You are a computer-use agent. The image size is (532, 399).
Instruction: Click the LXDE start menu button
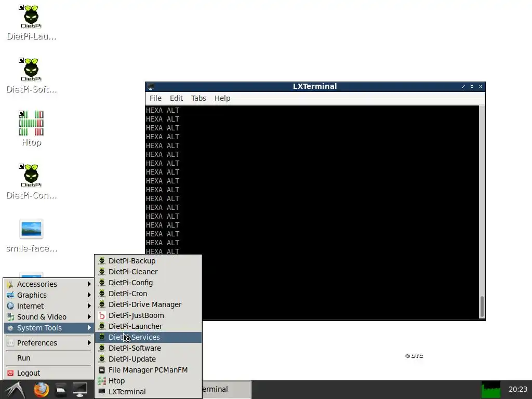15,390
